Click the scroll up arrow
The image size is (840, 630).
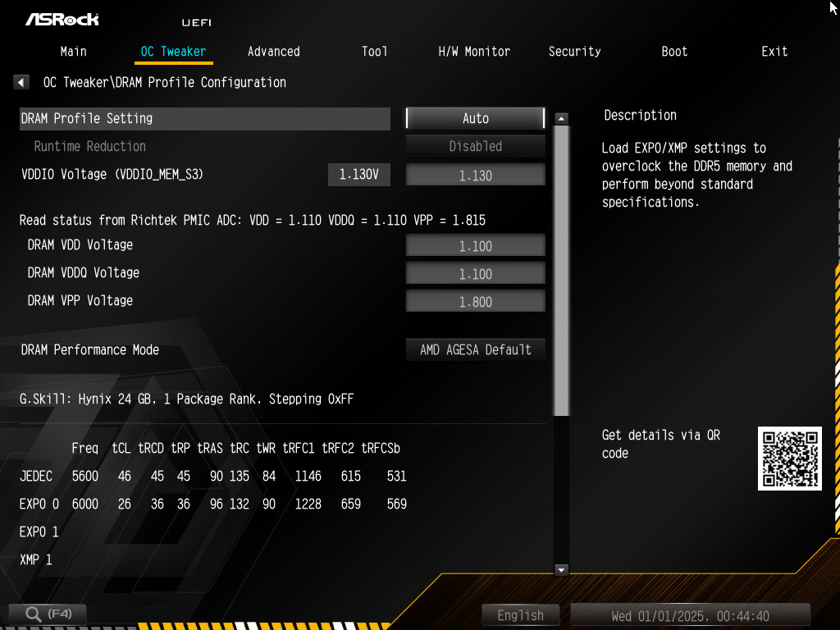[561, 119]
